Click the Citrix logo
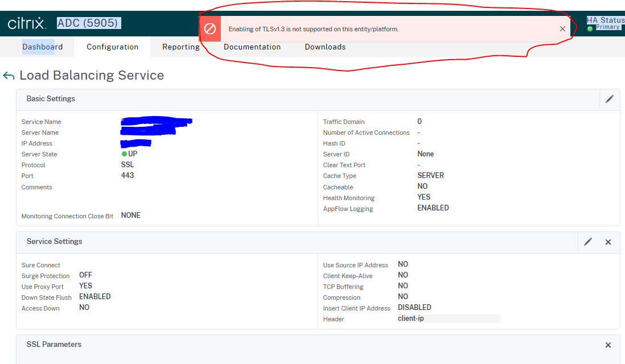 pos(27,23)
